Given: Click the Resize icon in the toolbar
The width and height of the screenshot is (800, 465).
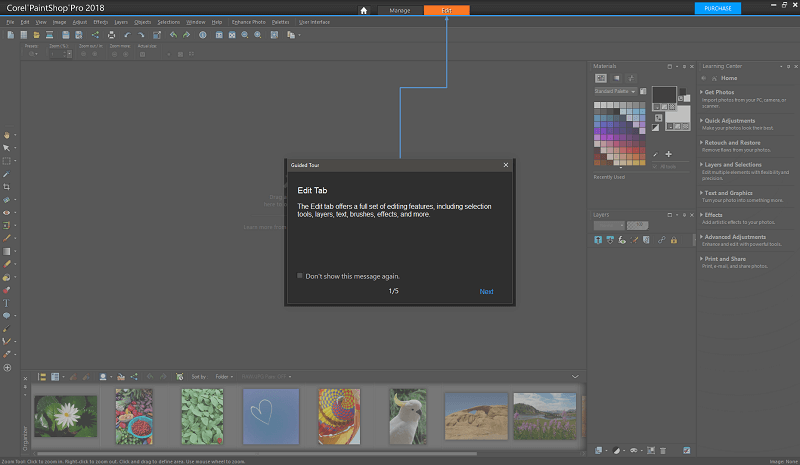Looking at the screenshot, I should [157, 35].
